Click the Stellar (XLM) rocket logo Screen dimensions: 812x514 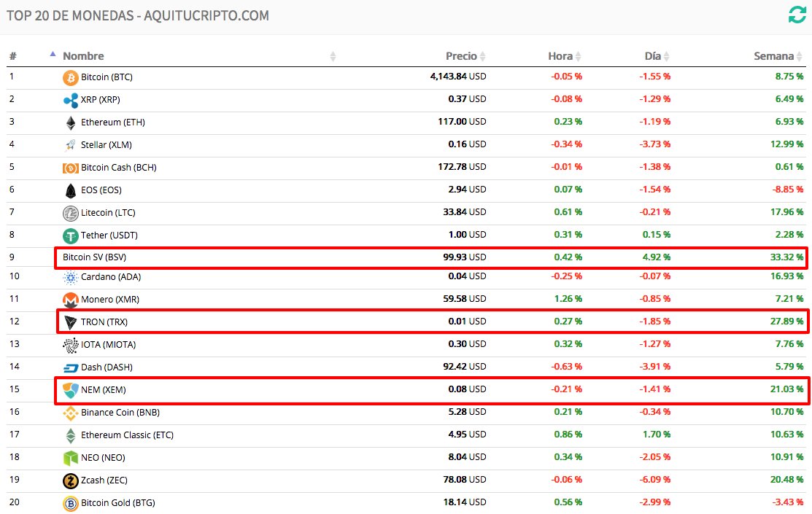[x=71, y=146]
